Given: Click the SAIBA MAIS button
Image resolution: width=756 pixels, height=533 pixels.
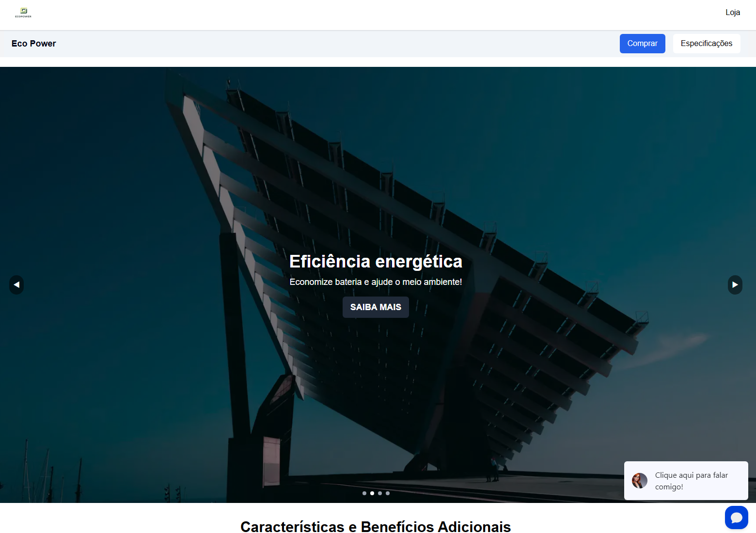Looking at the screenshot, I should pos(376,307).
